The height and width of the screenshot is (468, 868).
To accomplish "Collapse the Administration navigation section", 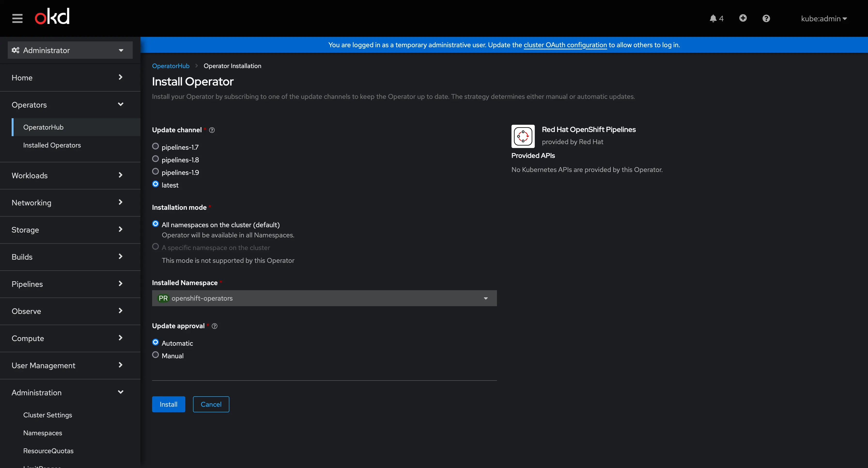I will (70, 392).
